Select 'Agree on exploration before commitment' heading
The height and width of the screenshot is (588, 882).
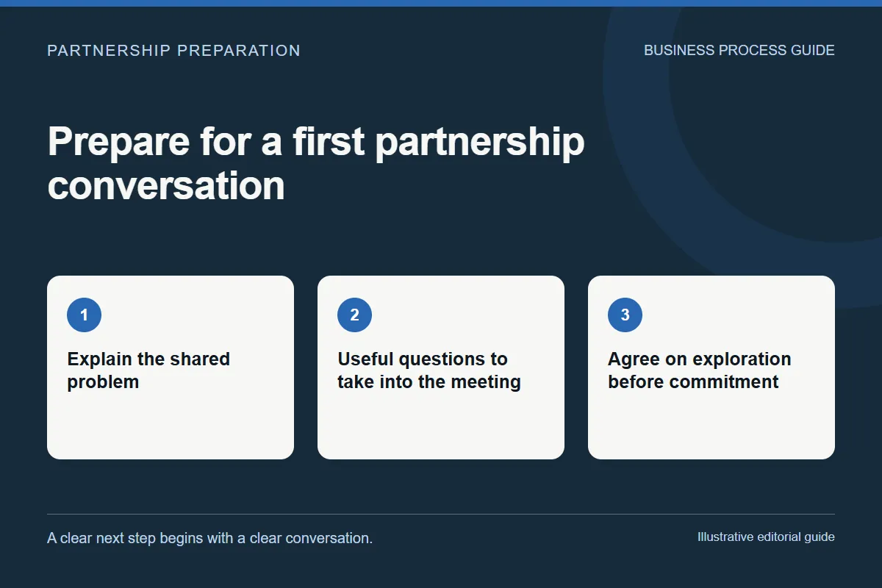700,370
